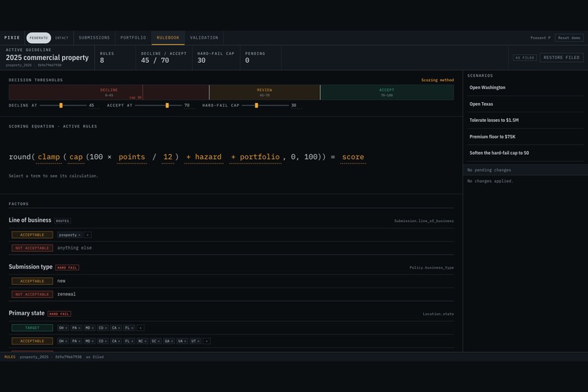Click the TARGET label in Primary state
Screen dimensions: 588x392
32,328
